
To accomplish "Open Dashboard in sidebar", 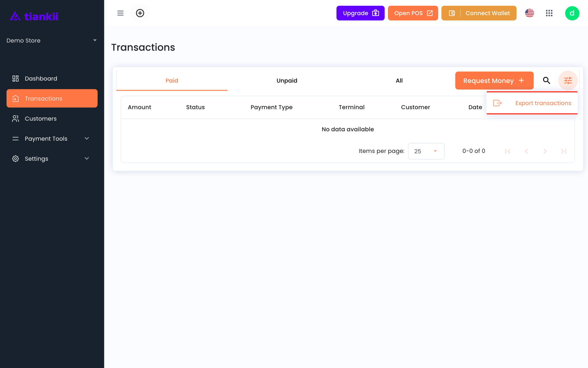I will coord(52,78).
